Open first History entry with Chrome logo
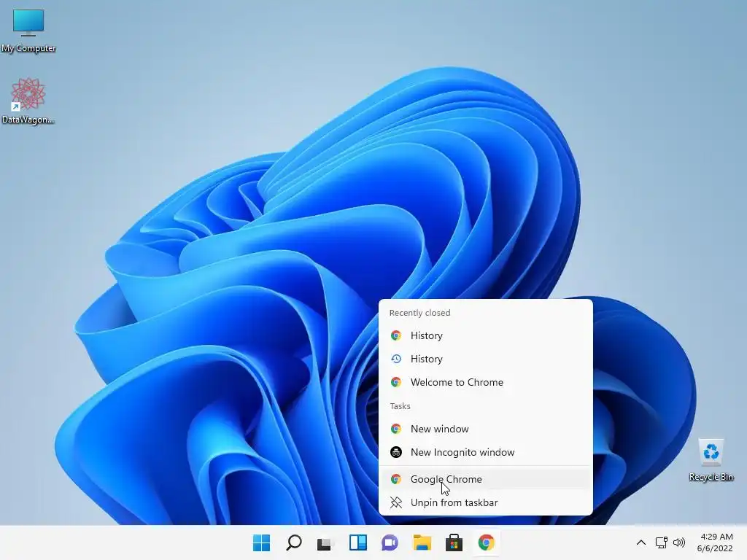 point(486,335)
